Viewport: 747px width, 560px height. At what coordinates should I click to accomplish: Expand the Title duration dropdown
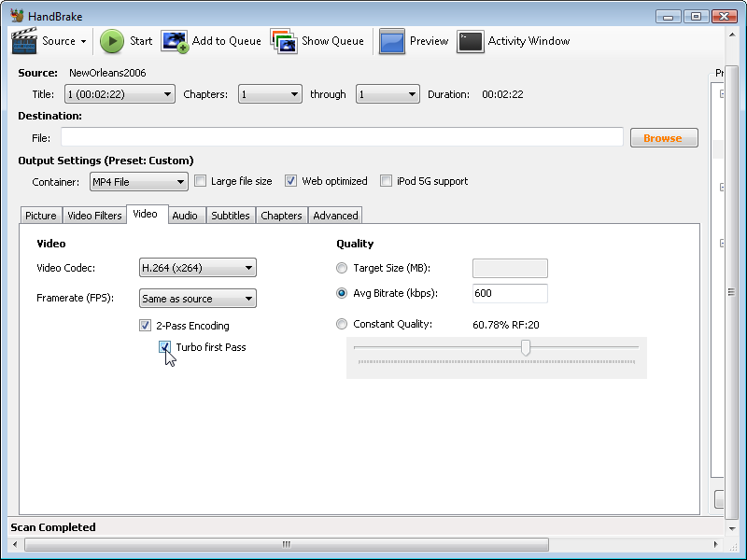168,93
